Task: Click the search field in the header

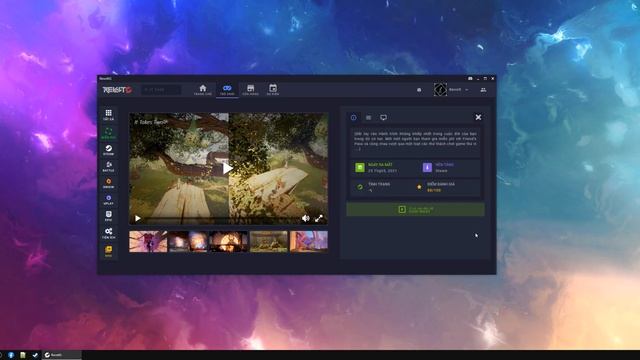Action: (x=162, y=90)
